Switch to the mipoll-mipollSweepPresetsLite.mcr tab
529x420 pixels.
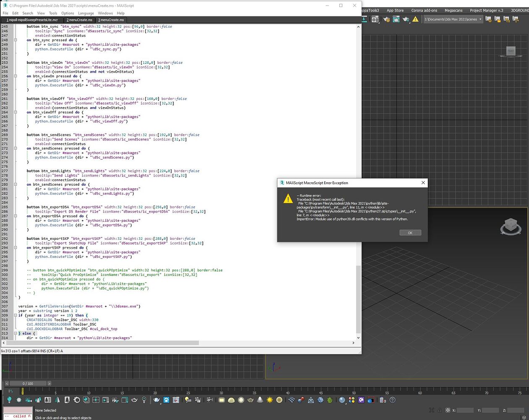coord(32,20)
